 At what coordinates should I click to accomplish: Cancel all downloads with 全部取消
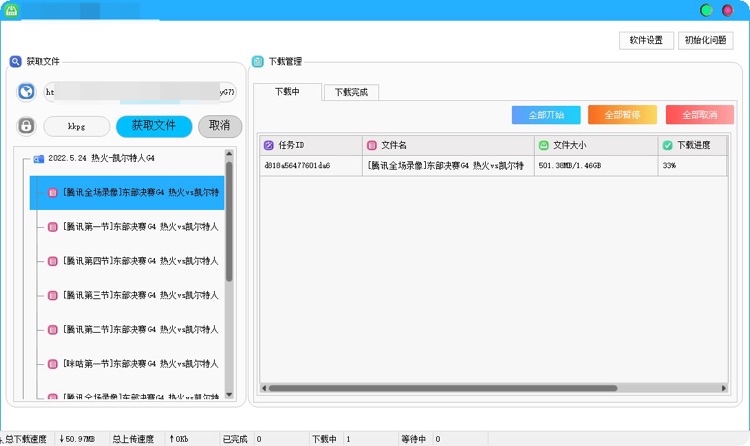click(x=700, y=115)
